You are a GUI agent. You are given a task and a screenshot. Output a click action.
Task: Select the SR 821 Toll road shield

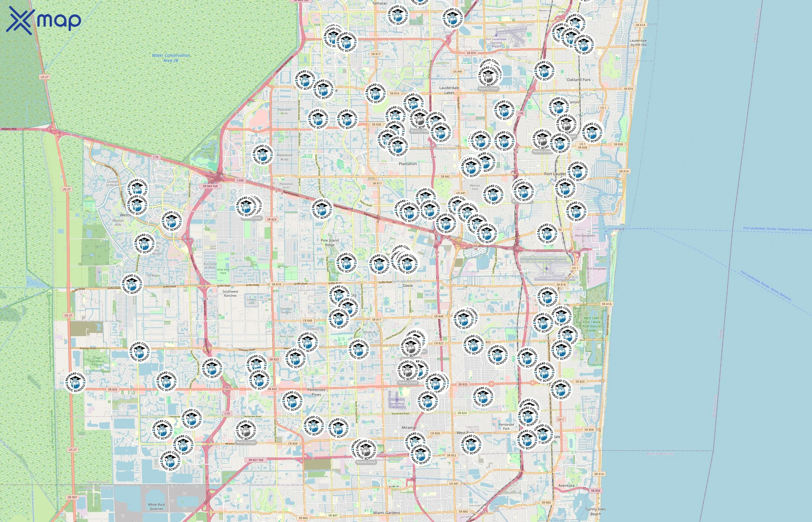click(255, 460)
